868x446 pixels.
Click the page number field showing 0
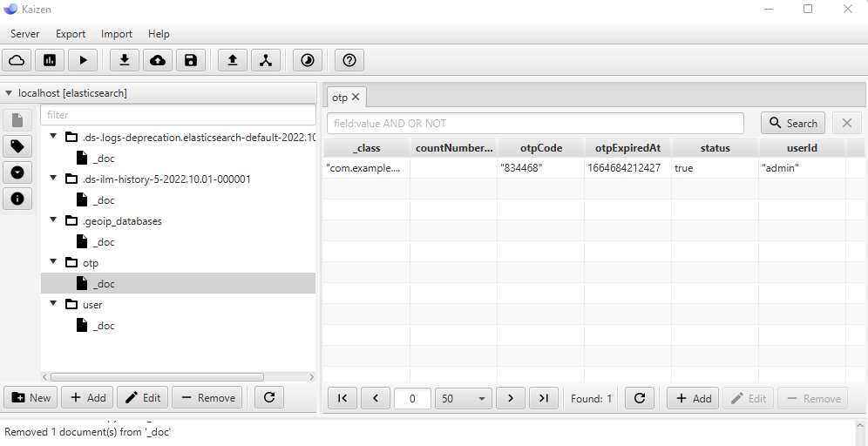412,398
